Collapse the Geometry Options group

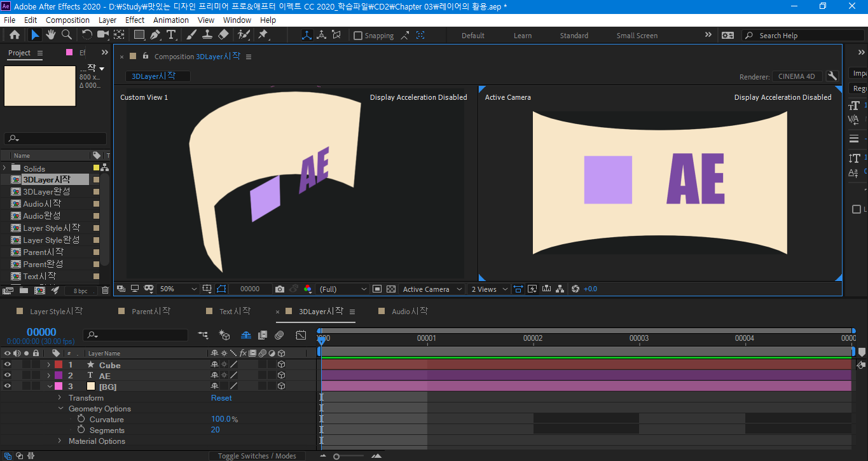click(61, 408)
